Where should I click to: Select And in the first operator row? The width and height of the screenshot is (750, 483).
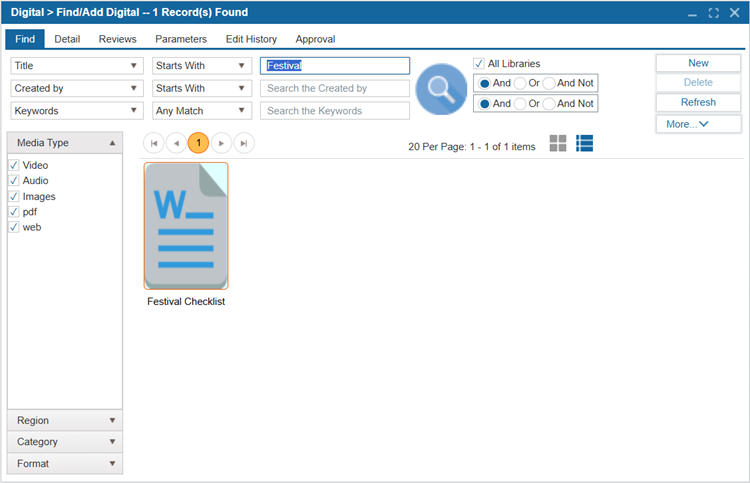coord(485,83)
